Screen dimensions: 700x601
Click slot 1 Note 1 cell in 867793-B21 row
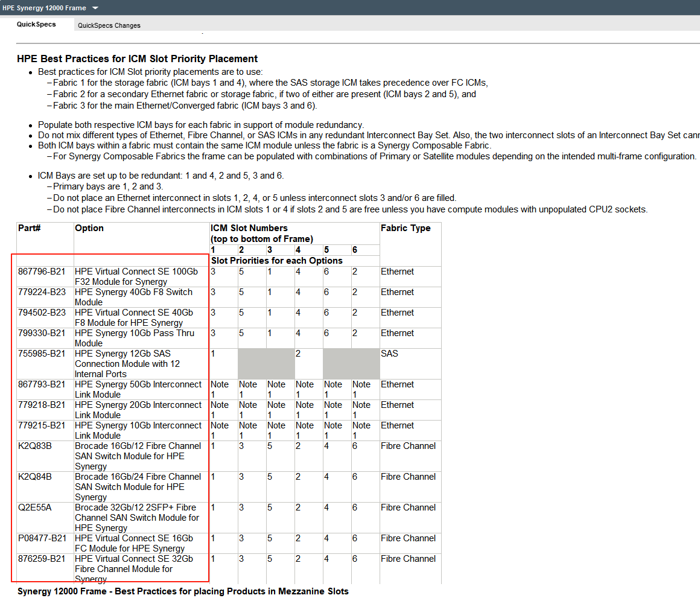coord(220,389)
